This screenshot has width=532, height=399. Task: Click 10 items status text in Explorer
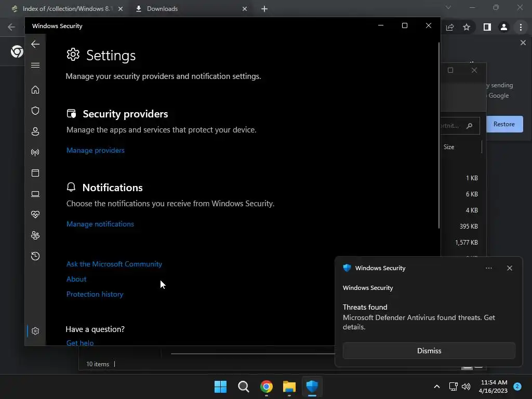coord(98,364)
